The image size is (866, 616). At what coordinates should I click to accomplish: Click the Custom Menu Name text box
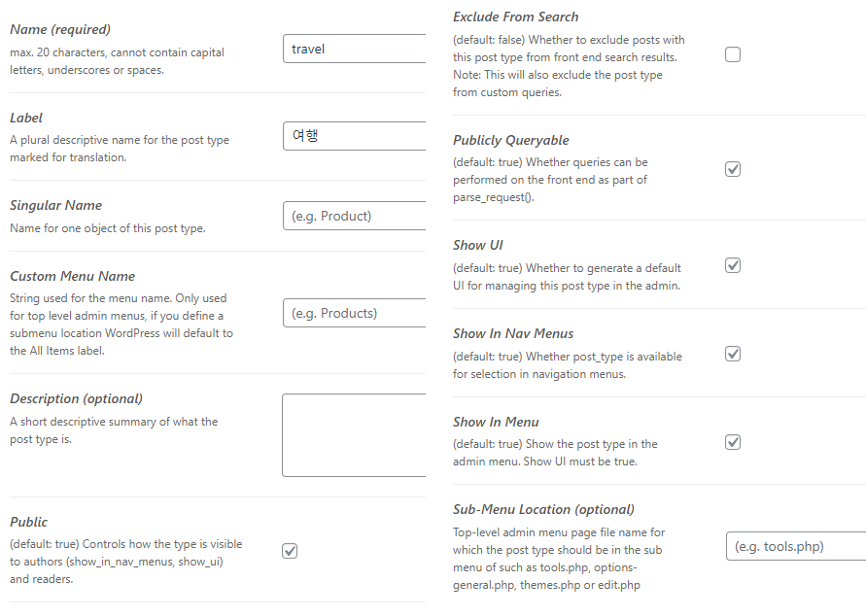(354, 313)
